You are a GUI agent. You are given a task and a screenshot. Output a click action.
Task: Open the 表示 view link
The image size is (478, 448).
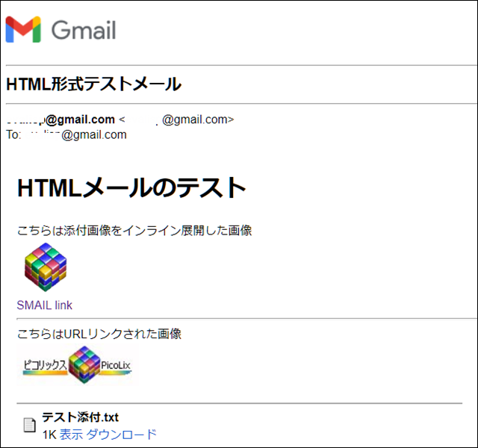pos(71,435)
